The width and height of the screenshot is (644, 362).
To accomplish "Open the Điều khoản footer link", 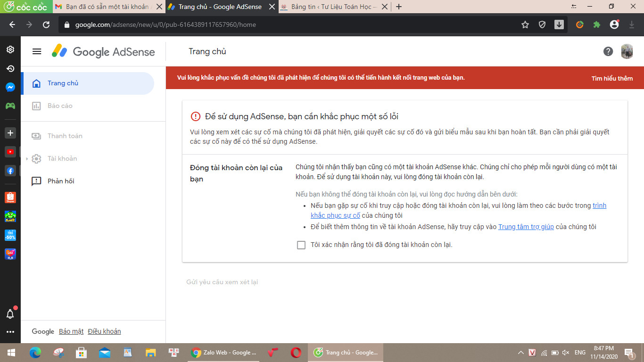I will click(x=104, y=331).
